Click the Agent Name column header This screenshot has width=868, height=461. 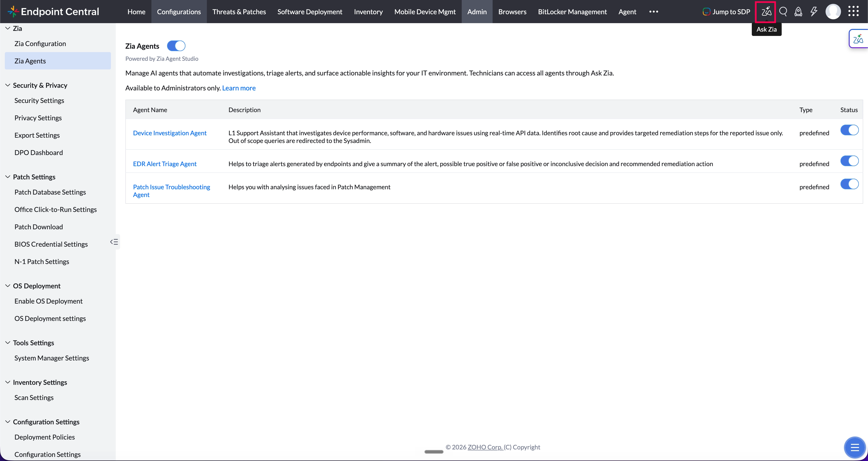(150, 110)
